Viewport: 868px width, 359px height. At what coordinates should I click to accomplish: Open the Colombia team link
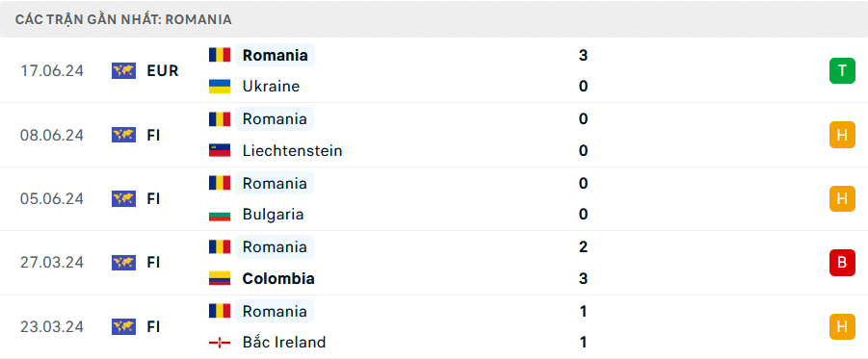pyautogui.click(x=278, y=278)
